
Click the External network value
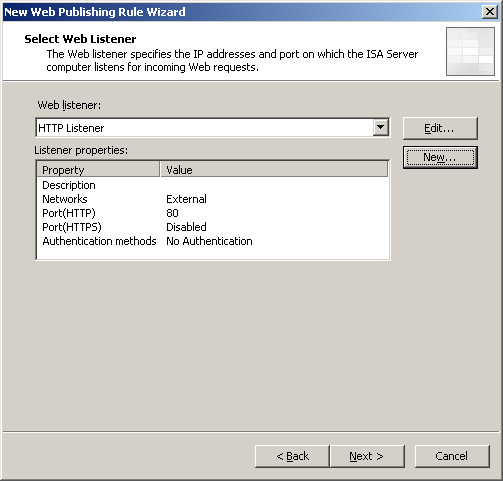point(186,199)
